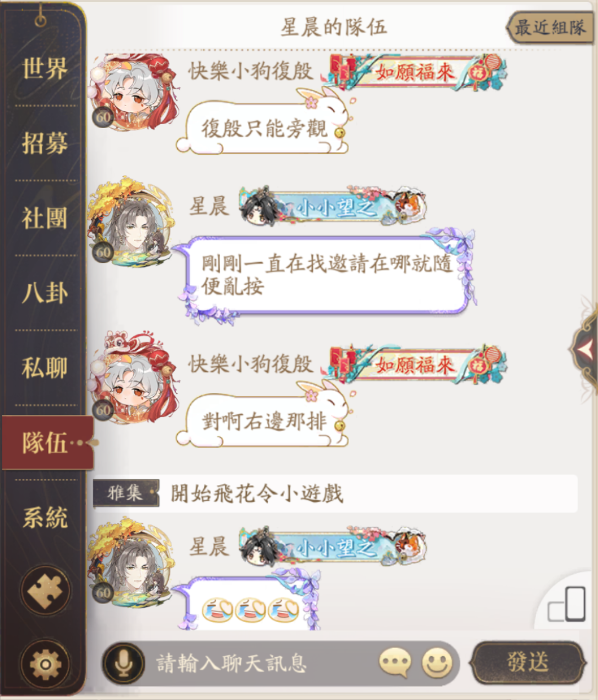Image resolution: width=598 pixels, height=700 pixels.
Task: Open chat settings gear icon
Action: tap(45, 664)
